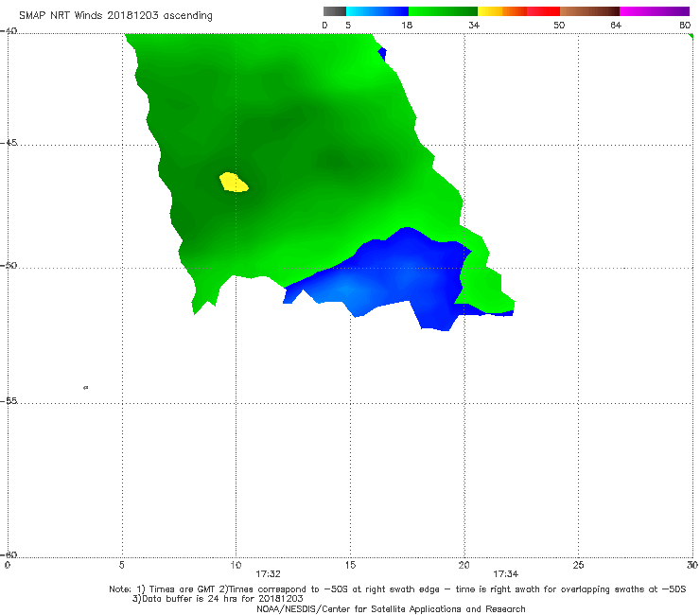Screen dimensions: 700x615
Task: Click the note "3)Data buffer is 24 hrs for 20181203"
Action: pos(218,599)
